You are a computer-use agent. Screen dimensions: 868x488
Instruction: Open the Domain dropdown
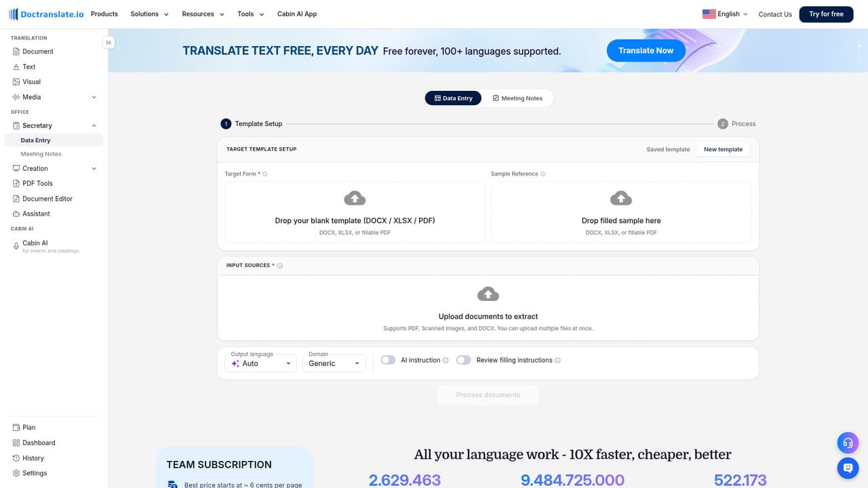(334, 363)
